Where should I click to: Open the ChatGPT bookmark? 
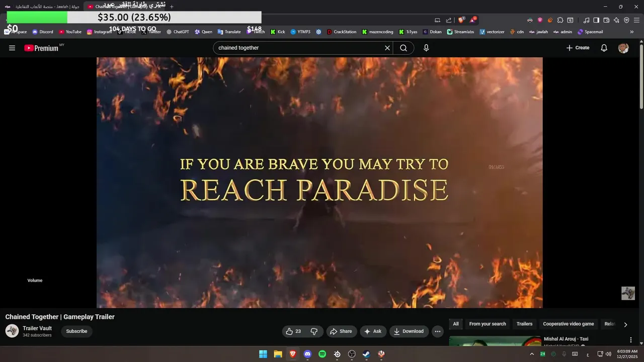(x=178, y=32)
